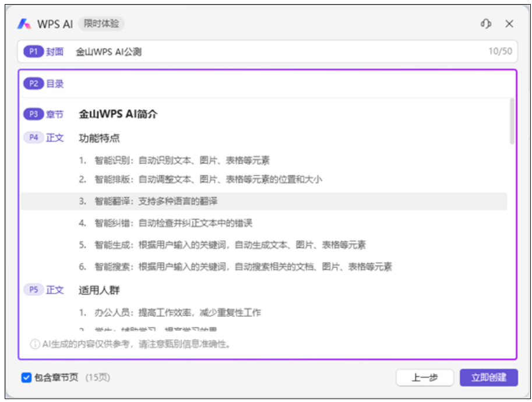Viewport: 532px width, 402px height.
Task: Click the info icon beside AI disclaimer
Action: (x=34, y=344)
